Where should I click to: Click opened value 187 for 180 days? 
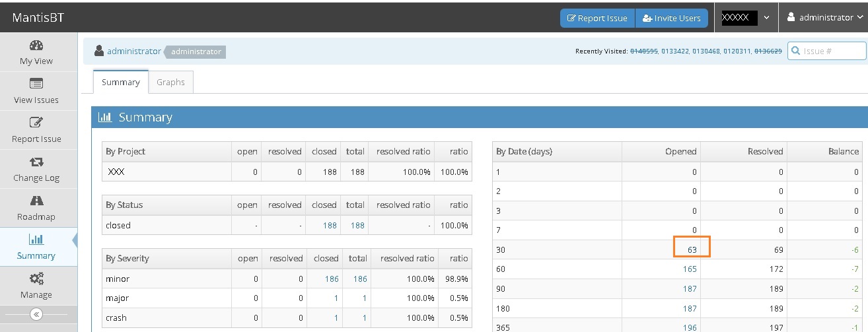click(690, 308)
